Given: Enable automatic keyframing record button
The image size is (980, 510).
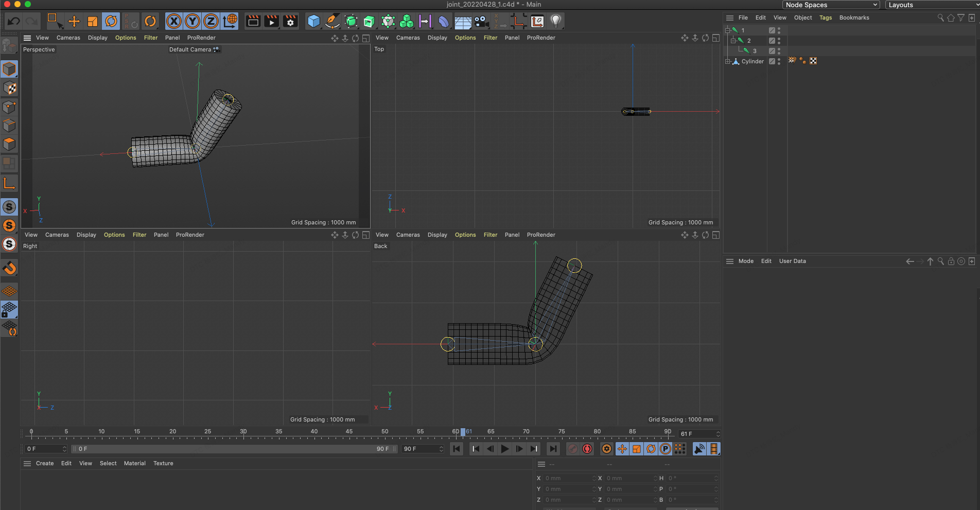Looking at the screenshot, I should click(x=587, y=449).
